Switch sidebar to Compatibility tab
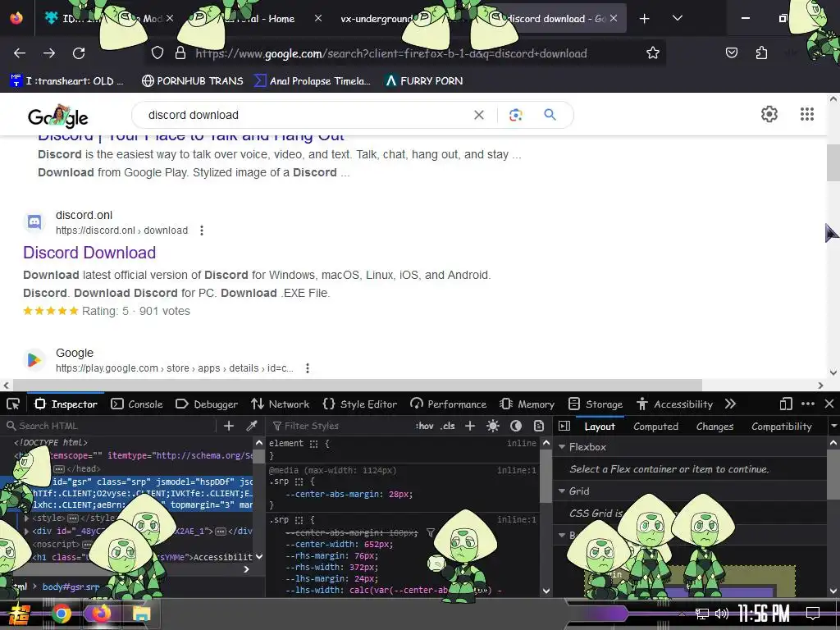Screen dimensions: 840x630 (782, 427)
